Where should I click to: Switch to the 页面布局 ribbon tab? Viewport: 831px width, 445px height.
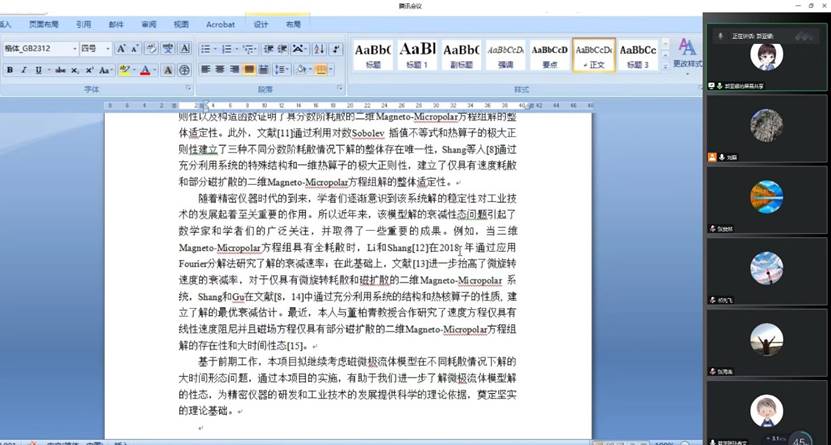click(43, 24)
